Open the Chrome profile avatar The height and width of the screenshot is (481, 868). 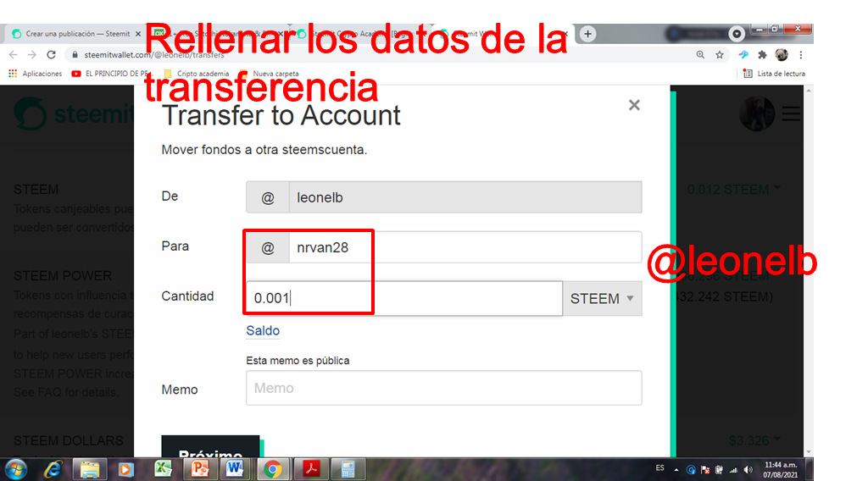tap(781, 54)
